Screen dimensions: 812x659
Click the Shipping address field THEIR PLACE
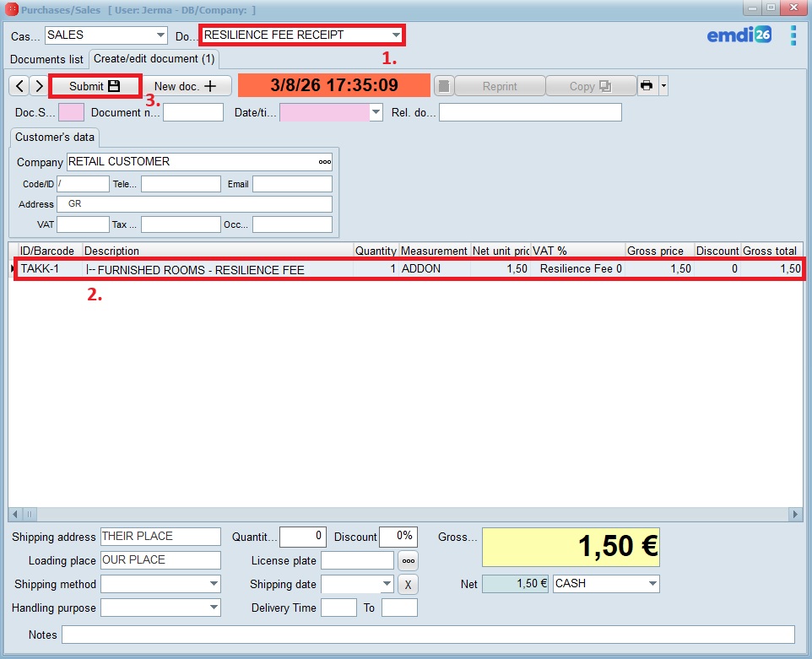click(x=160, y=537)
